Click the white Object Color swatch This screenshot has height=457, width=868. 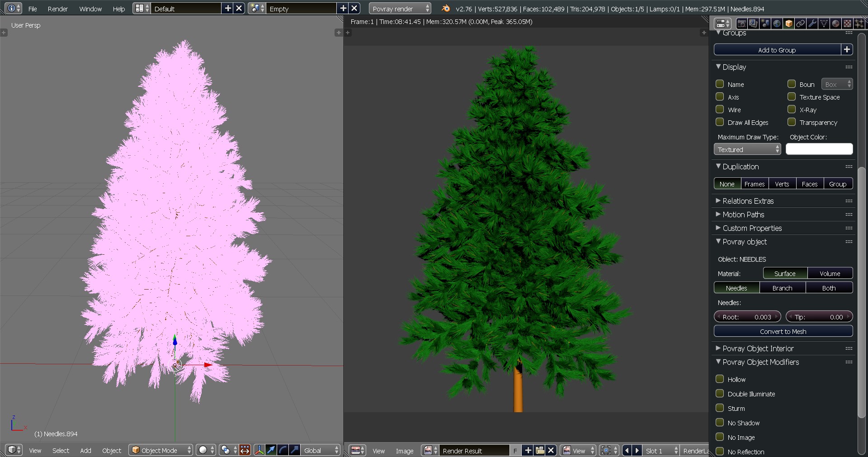click(x=819, y=149)
